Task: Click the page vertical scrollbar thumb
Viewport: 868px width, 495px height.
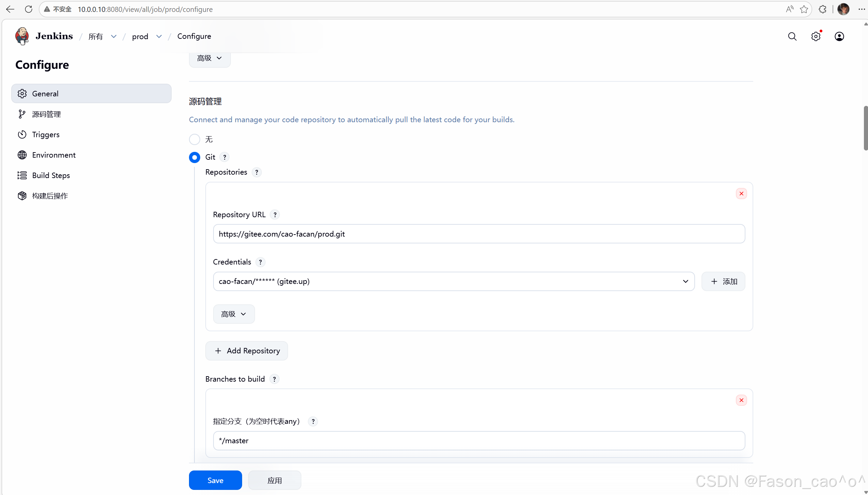Action: (865, 128)
